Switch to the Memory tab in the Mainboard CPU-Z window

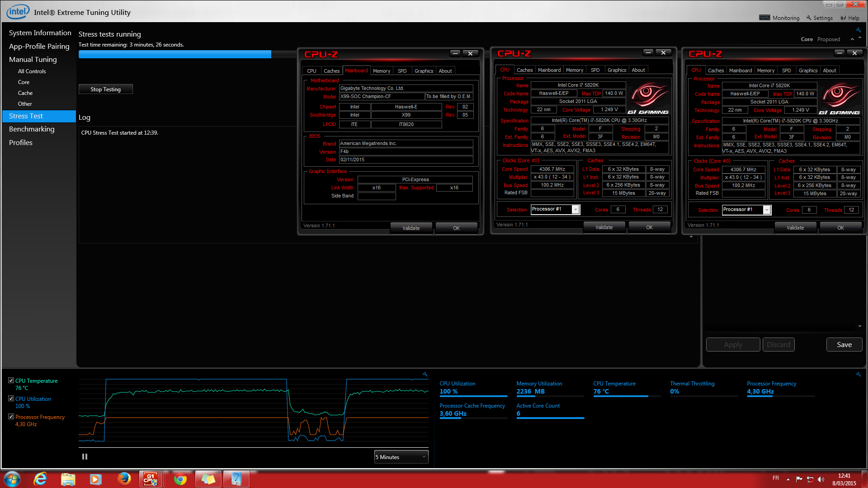(x=381, y=71)
